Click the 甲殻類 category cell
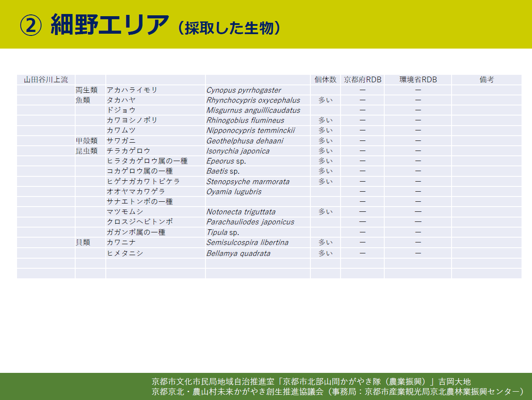Viewport: 532px width, 400px height. (x=86, y=141)
